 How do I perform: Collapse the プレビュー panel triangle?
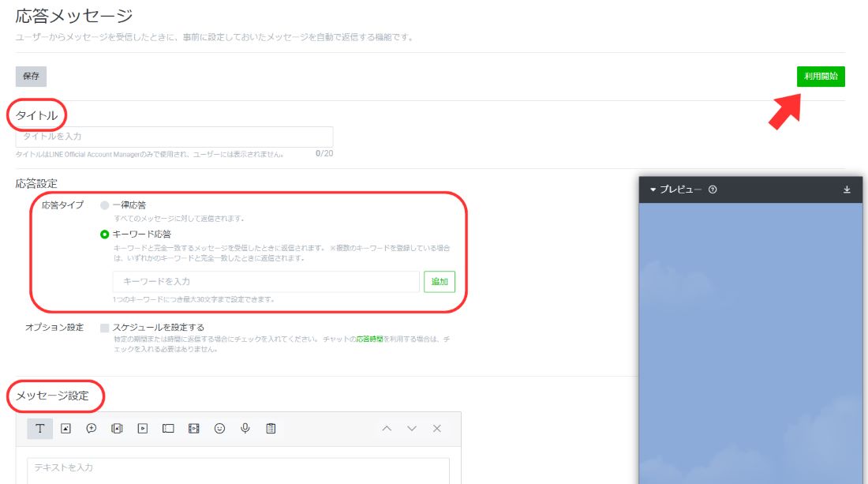(653, 189)
